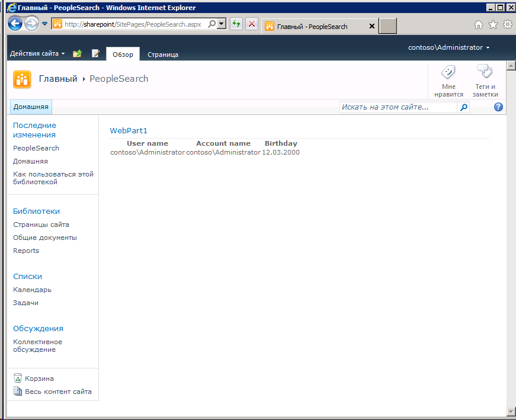Click the Последние изменения heading link

point(34,130)
